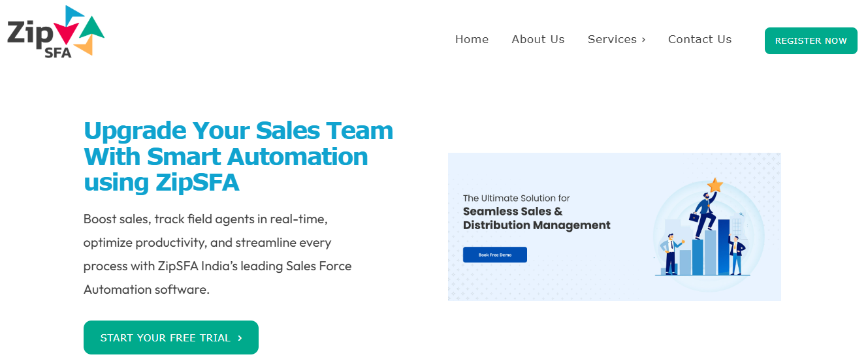868x361 pixels.
Task: Click Start Your Free Trial button
Action: pyautogui.click(x=171, y=337)
